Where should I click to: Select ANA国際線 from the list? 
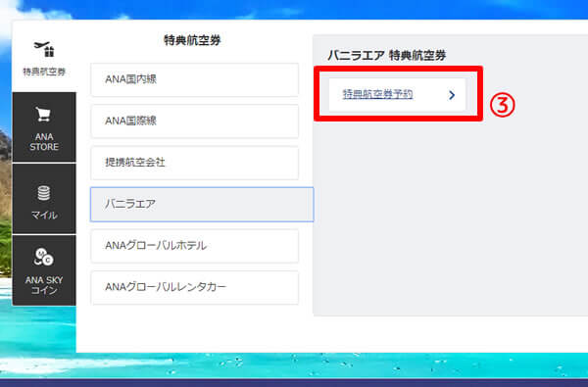click(x=195, y=121)
